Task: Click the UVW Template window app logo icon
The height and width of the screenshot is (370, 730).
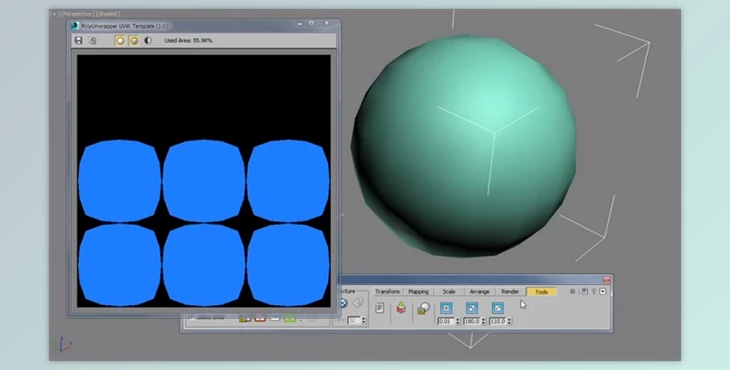Action: pyautogui.click(x=75, y=26)
